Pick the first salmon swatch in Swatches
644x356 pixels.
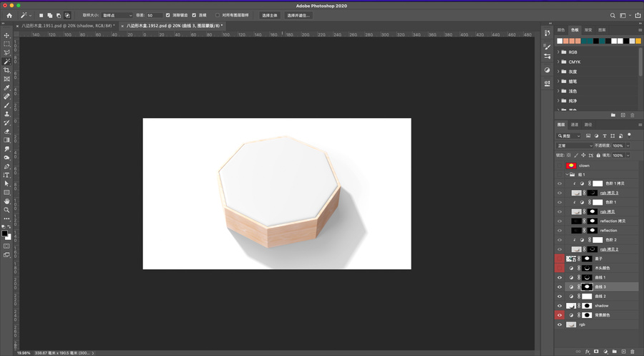point(565,41)
